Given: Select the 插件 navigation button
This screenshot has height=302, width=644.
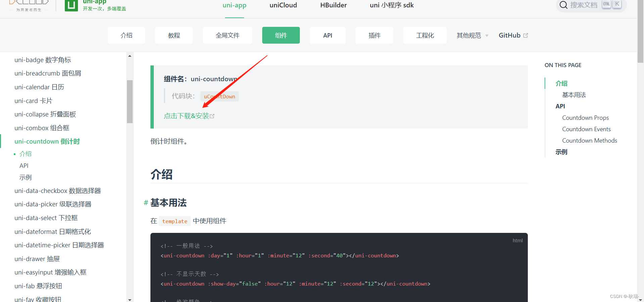Looking at the screenshot, I should point(374,35).
